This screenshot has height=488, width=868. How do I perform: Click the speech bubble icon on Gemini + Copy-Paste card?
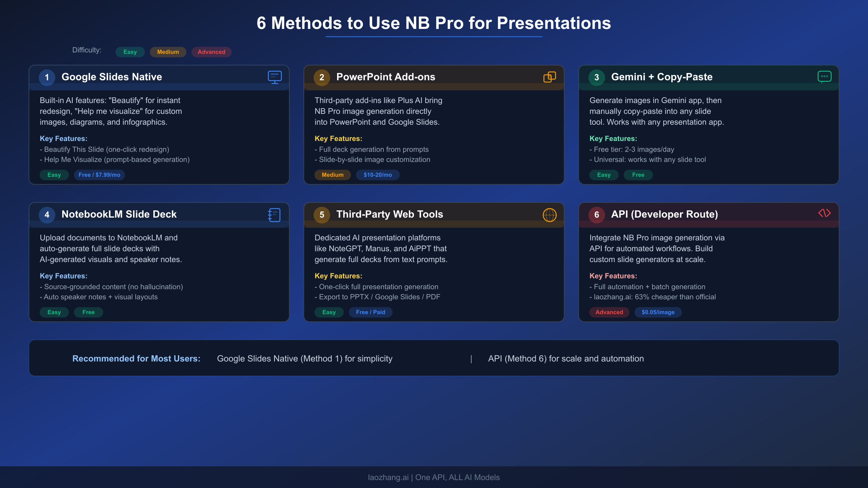tap(825, 77)
